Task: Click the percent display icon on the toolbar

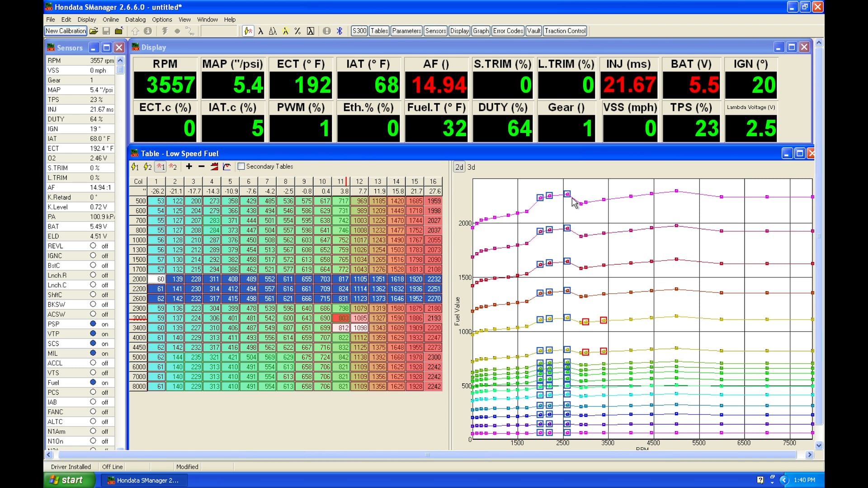Action: [297, 31]
